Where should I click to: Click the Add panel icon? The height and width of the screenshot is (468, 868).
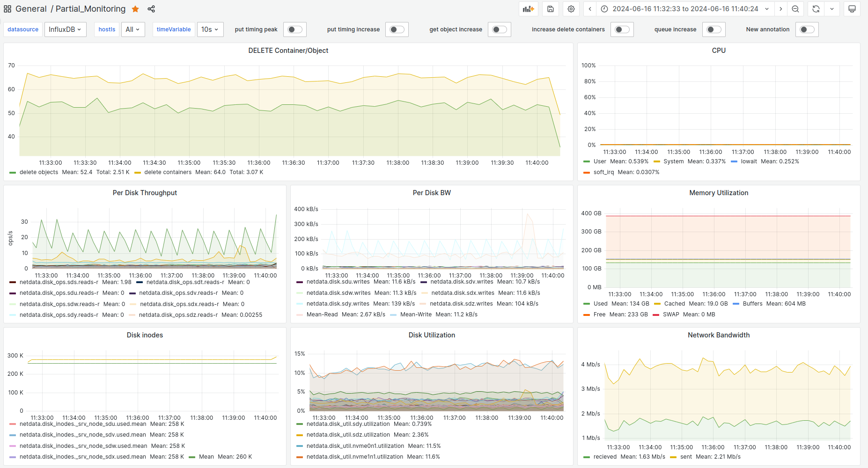click(x=528, y=9)
